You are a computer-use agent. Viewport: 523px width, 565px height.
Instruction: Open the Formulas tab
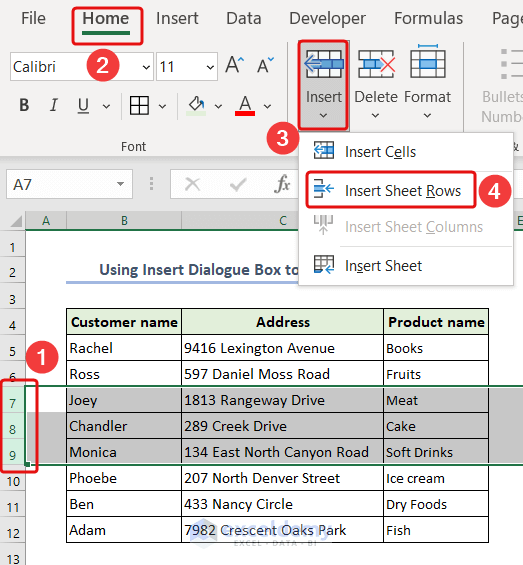click(428, 18)
